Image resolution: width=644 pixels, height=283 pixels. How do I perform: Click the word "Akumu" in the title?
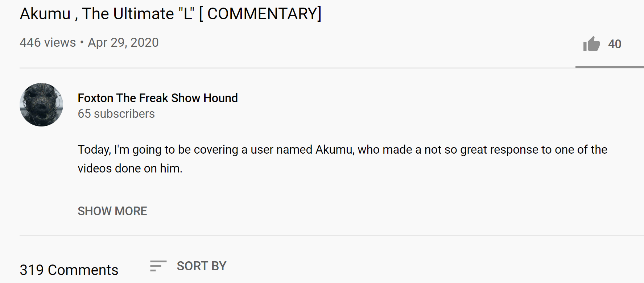pos(45,14)
